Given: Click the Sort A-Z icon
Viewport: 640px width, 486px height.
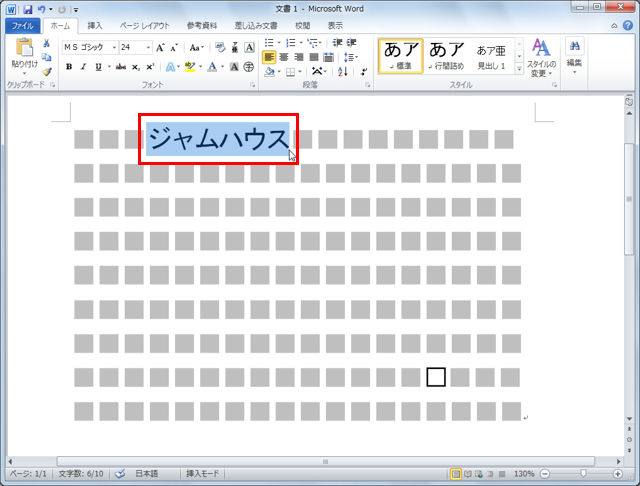Looking at the screenshot, I should [343, 72].
